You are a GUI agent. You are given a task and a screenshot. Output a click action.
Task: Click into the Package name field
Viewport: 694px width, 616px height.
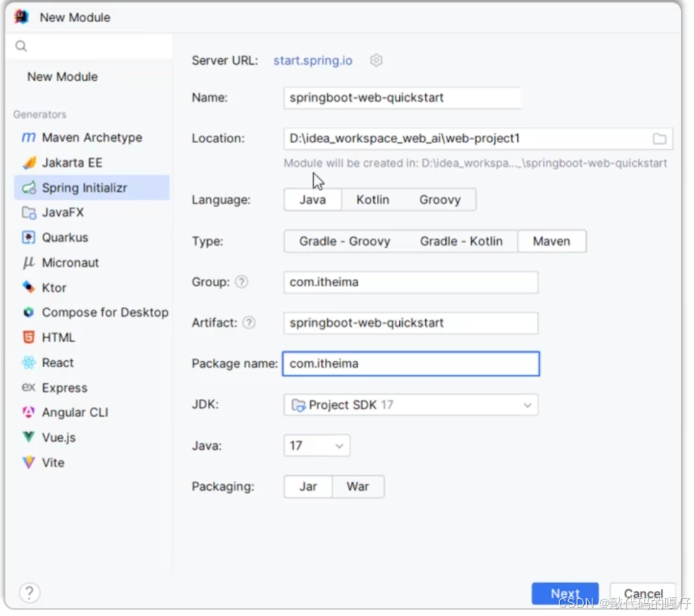411,364
